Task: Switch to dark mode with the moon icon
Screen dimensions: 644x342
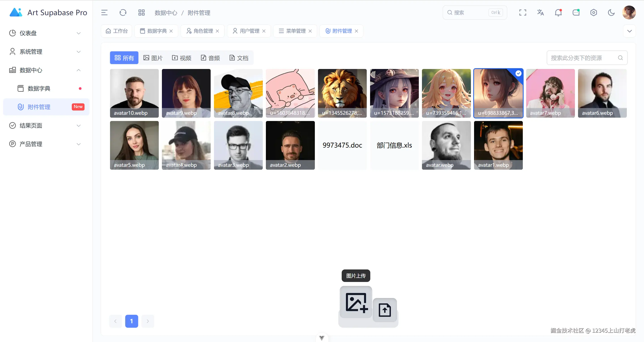Action: click(612, 12)
